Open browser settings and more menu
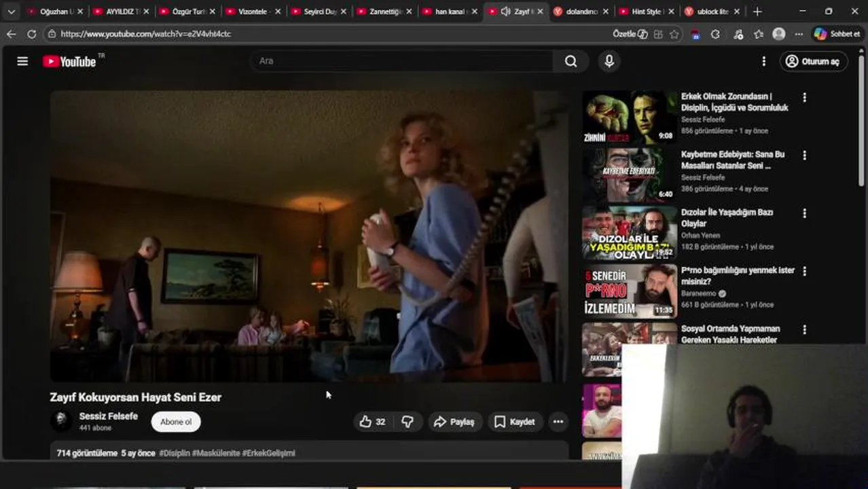The height and width of the screenshot is (489, 868). [799, 34]
